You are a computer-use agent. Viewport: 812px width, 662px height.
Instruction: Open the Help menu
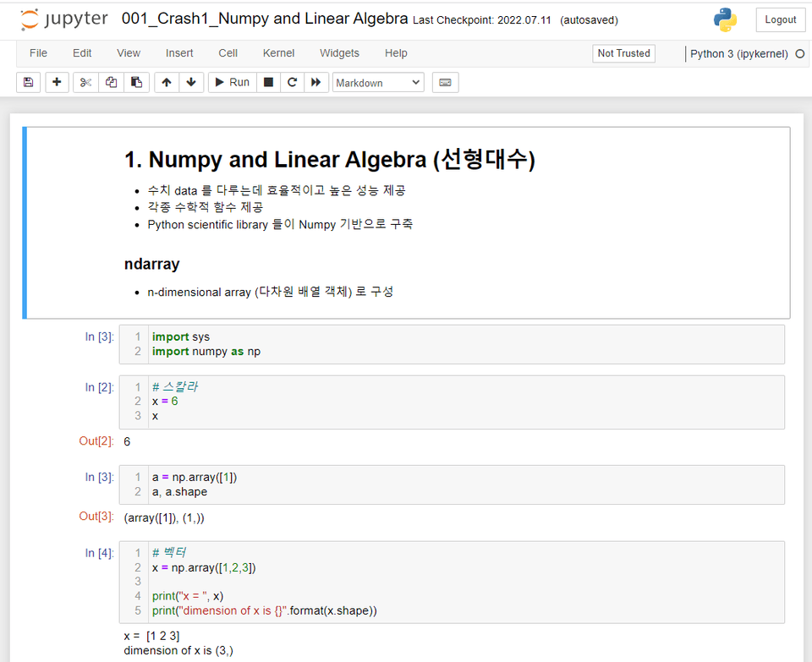coord(396,53)
